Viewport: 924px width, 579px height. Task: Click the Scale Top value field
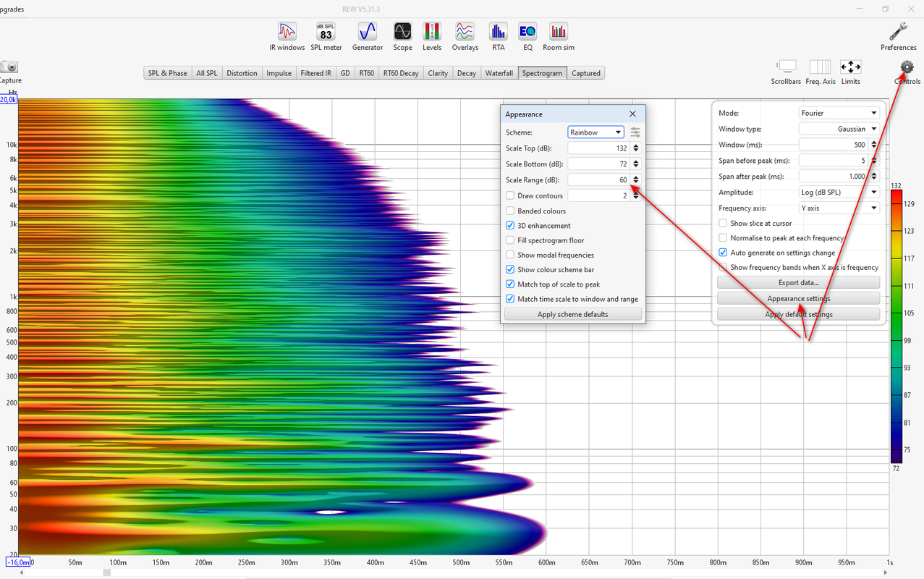598,148
